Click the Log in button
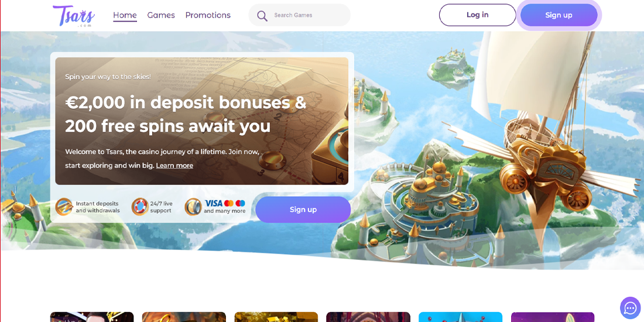Image resolution: width=644 pixels, height=322 pixels. tap(477, 15)
